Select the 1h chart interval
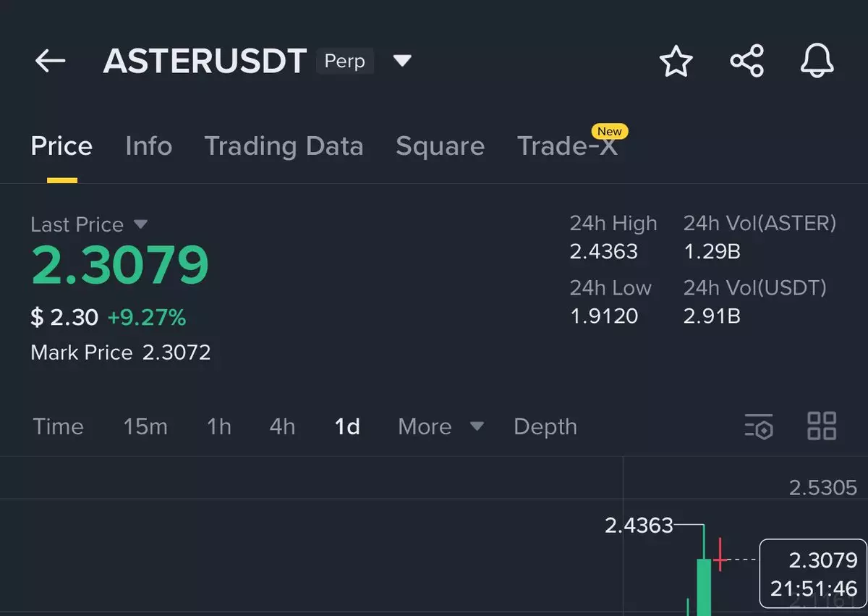868x616 pixels. tap(219, 426)
